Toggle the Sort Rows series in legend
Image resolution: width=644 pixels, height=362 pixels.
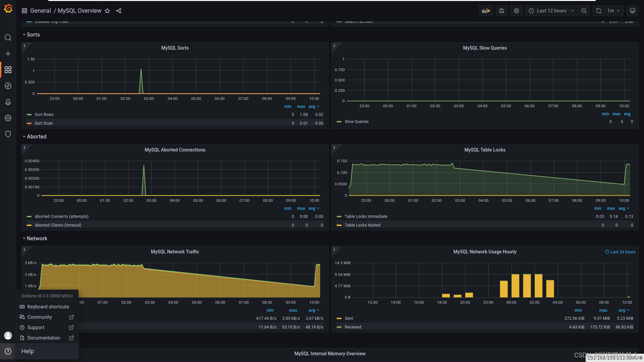point(44,115)
